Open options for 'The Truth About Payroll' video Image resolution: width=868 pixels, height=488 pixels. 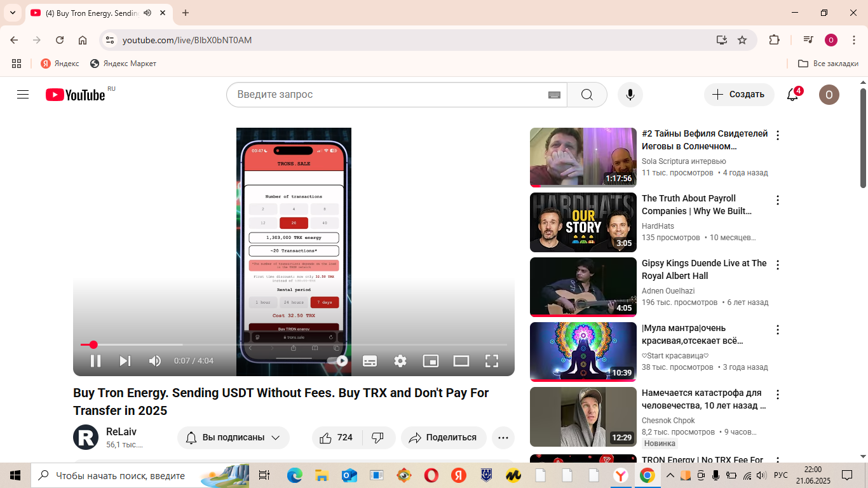point(778,200)
